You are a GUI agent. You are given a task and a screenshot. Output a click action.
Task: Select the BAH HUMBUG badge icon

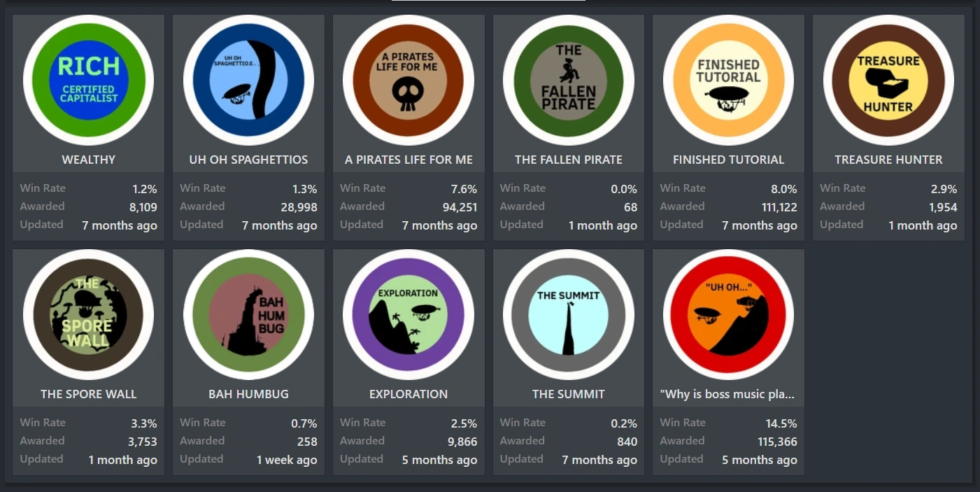(x=248, y=314)
